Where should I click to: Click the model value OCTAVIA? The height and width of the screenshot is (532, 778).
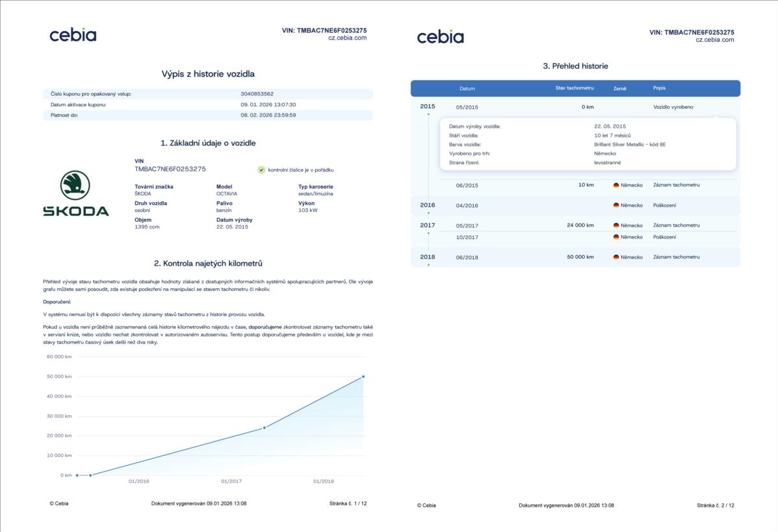click(x=227, y=193)
